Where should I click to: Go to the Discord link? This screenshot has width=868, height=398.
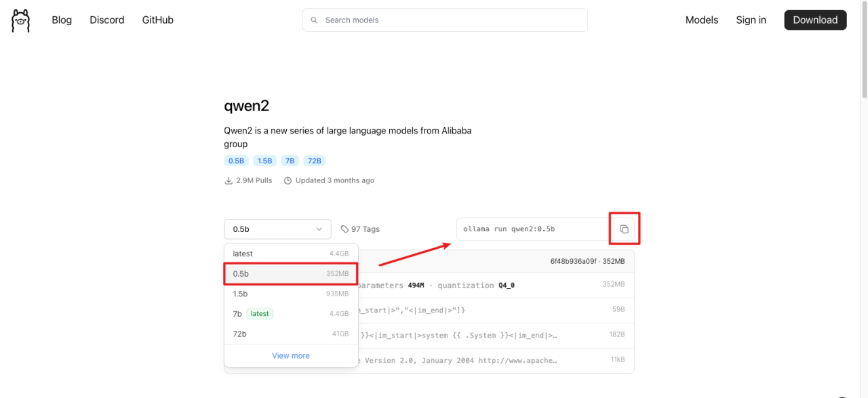tap(107, 20)
